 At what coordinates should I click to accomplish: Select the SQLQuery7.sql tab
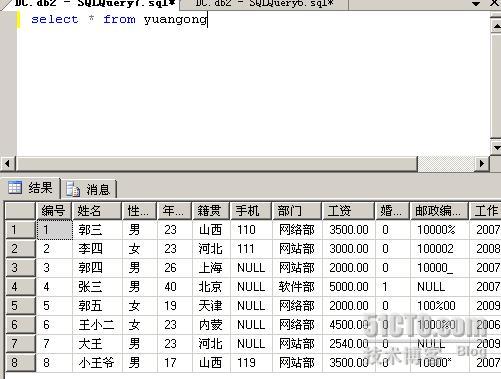coord(95,4)
